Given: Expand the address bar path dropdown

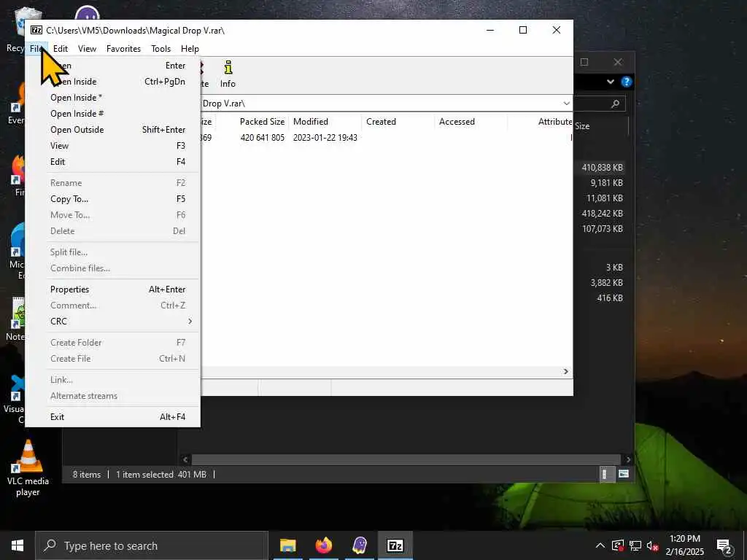Looking at the screenshot, I should [566, 104].
